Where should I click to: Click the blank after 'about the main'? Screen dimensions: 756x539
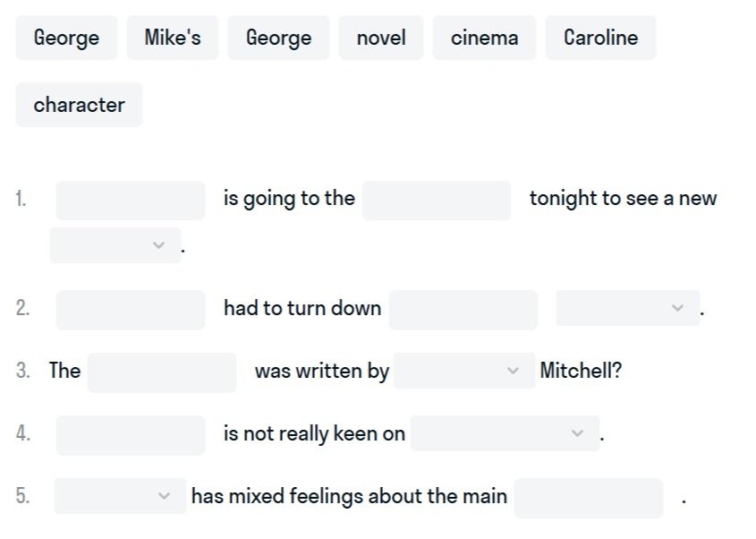tap(589, 498)
